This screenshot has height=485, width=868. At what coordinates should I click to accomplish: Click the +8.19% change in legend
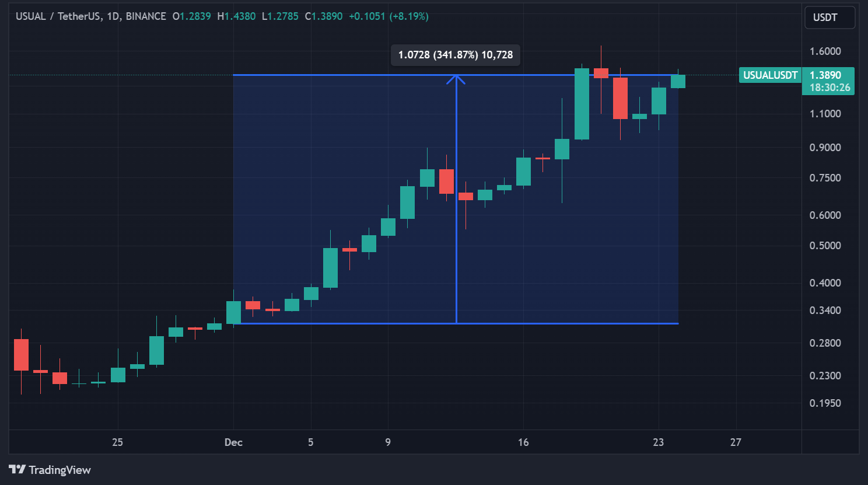409,16
